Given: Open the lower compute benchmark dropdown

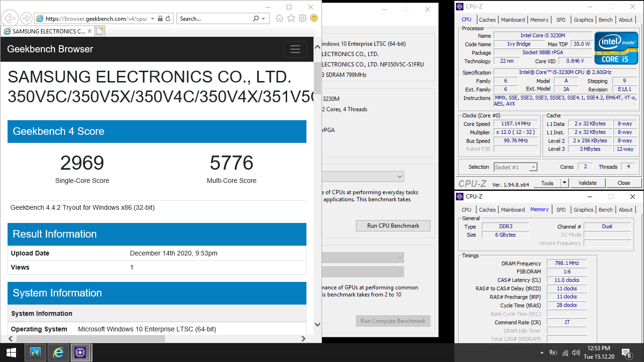Looking at the screenshot, I should pos(400,272).
